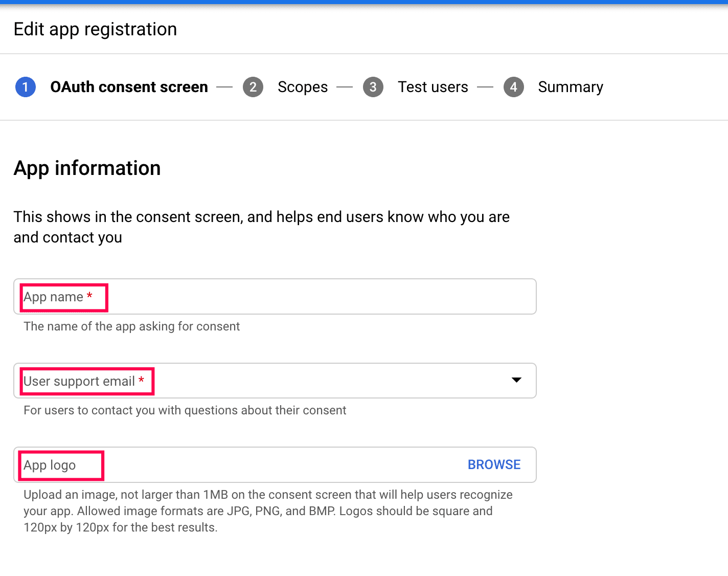Image resolution: width=728 pixels, height=576 pixels.
Task: Click BROWSE to upload app logo
Action: 494,464
